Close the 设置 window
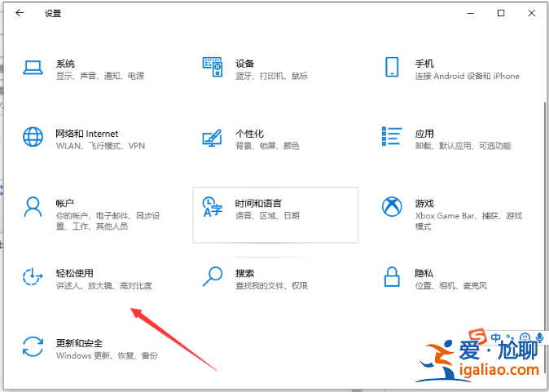 pyautogui.click(x=532, y=13)
